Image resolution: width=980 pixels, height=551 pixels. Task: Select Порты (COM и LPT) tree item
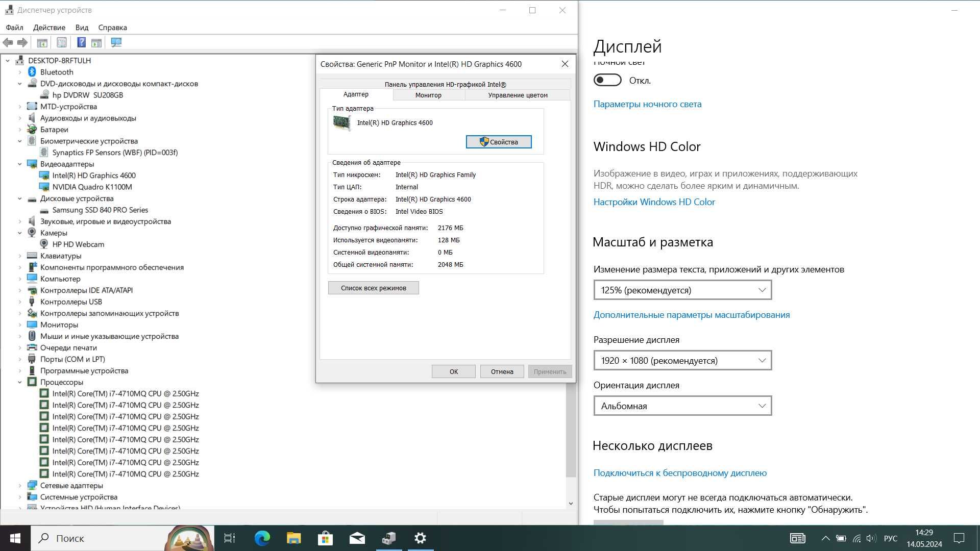pyautogui.click(x=72, y=359)
